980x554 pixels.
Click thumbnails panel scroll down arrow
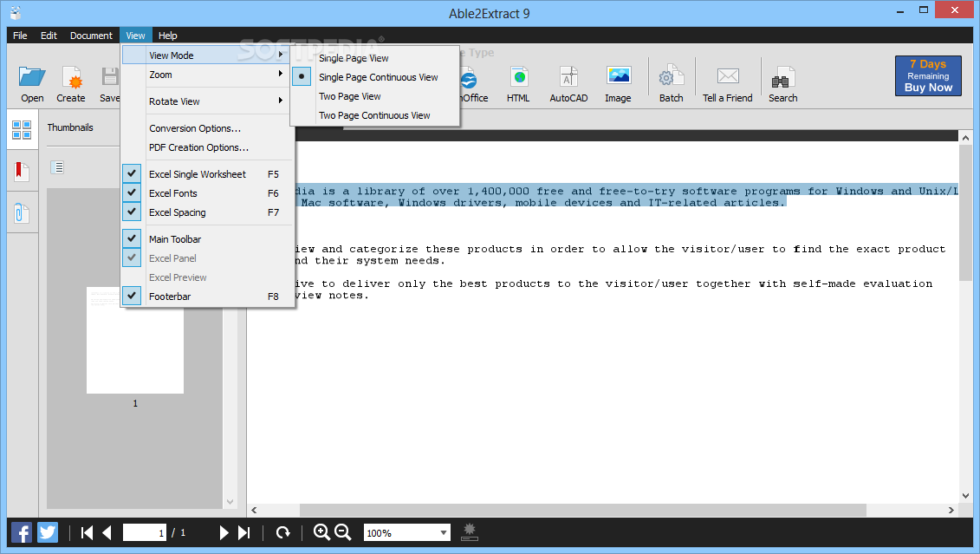pyautogui.click(x=230, y=501)
